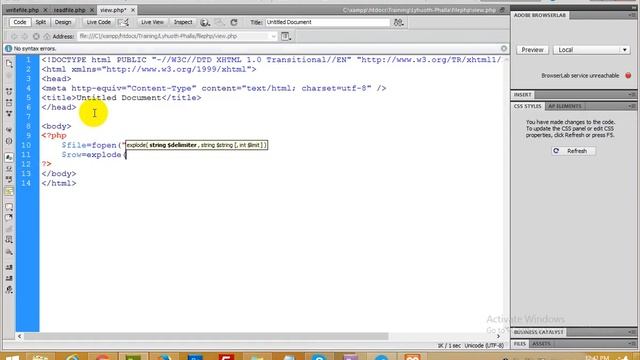Click Collapse Selection coding icon
The width and height of the screenshot is (640, 360).
click(9, 102)
